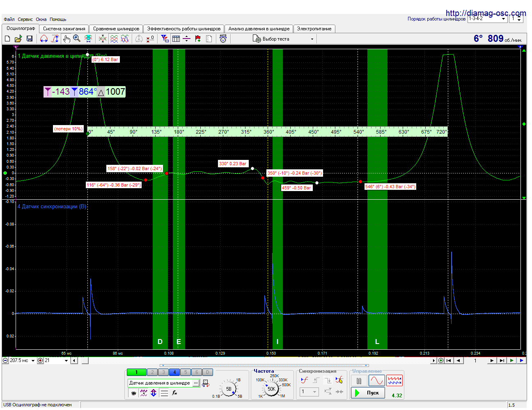Screen dimensions: 532x410
Task: Click the zero level offset icon
Action: pos(150,39)
